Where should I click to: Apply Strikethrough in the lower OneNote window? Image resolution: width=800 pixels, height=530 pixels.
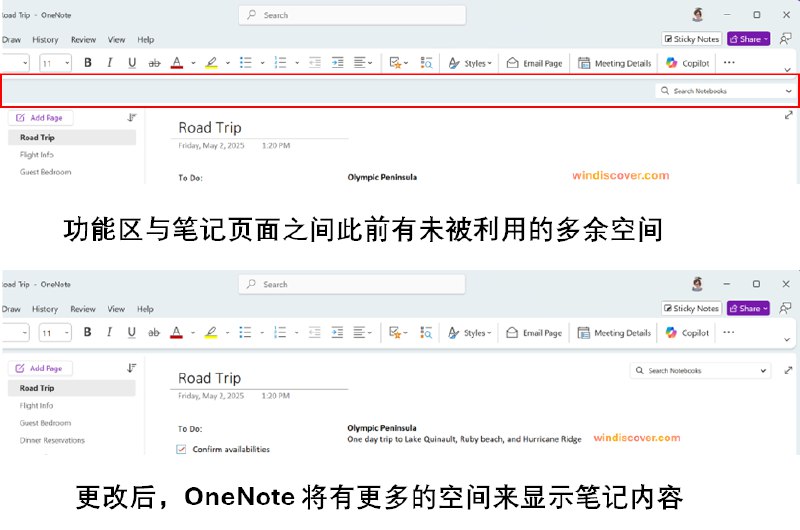[154, 332]
